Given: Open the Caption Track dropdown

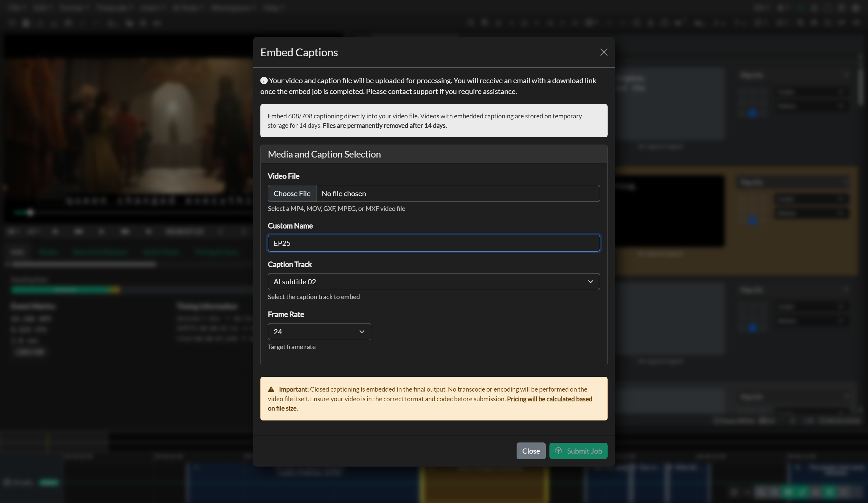Looking at the screenshot, I should [x=434, y=282].
